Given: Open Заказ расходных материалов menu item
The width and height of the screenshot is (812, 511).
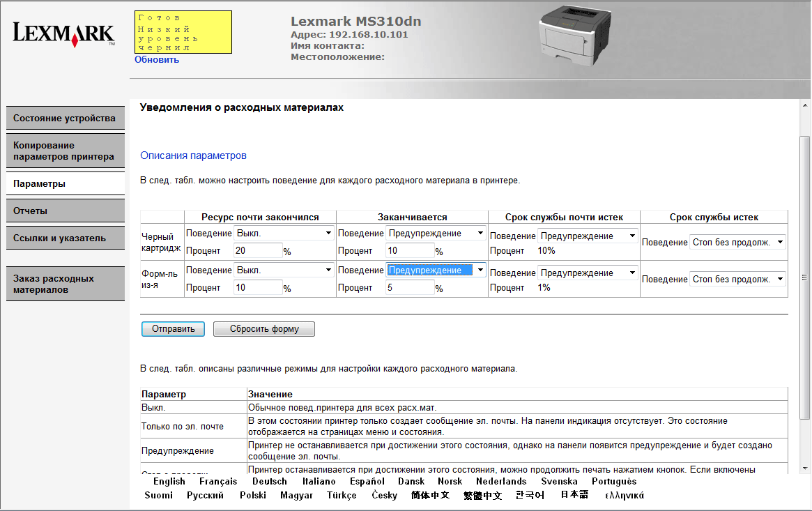Looking at the screenshot, I should pos(66,284).
